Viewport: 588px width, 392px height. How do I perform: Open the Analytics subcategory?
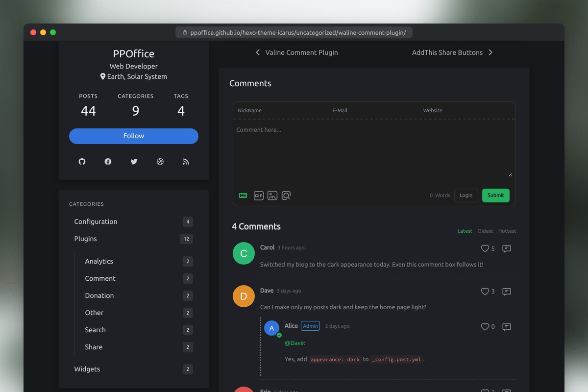(139, 262)
